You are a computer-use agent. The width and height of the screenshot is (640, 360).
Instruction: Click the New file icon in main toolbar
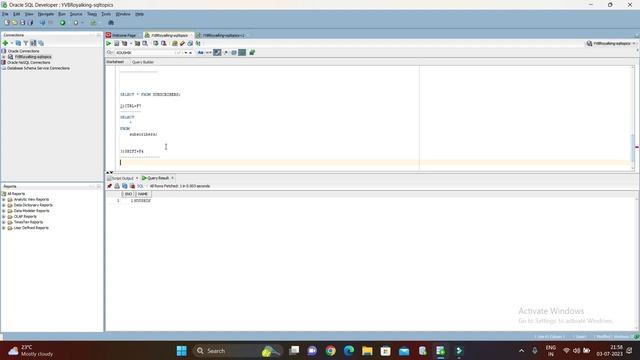pyautogui.click(x=7, y=23)
